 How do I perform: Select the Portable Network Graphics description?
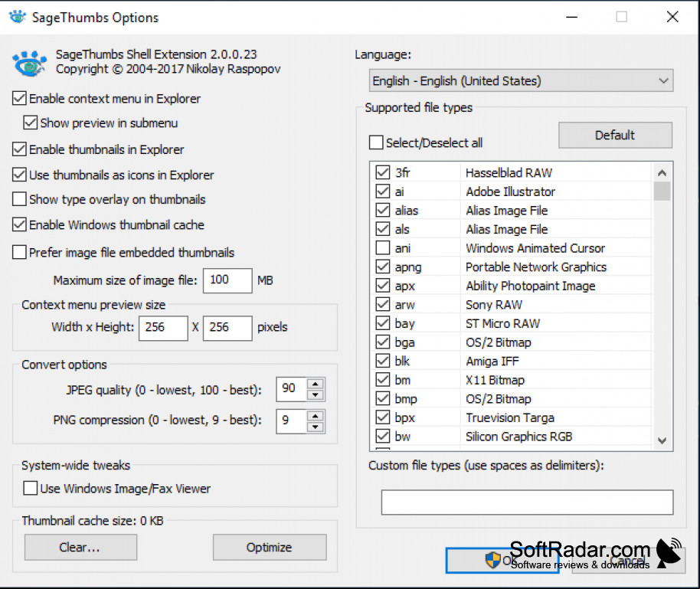coord(536,267)
